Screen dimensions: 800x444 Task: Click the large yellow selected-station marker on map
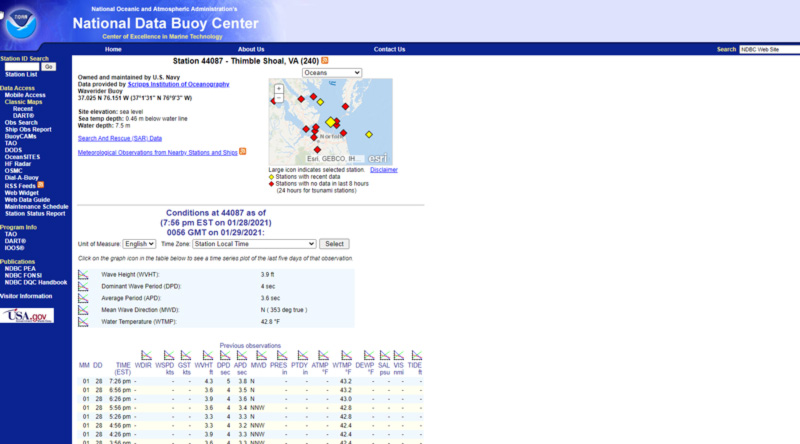[331, 121]
